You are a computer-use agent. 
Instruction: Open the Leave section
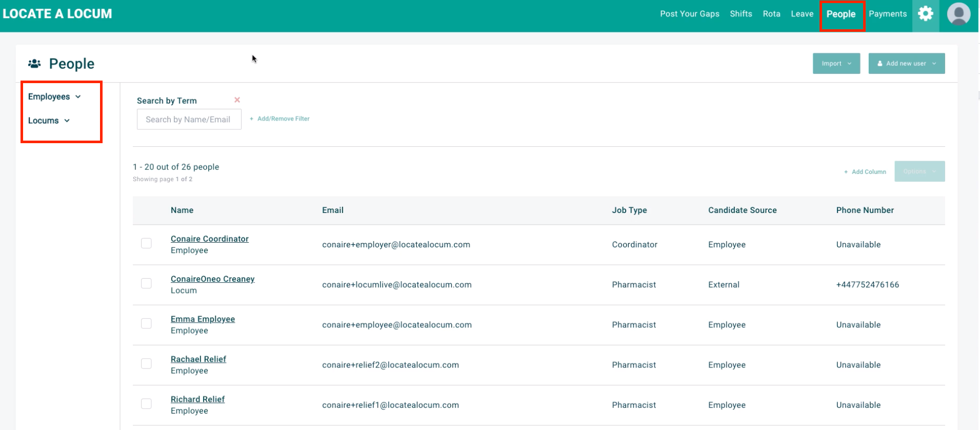click(x=802, y=14)
